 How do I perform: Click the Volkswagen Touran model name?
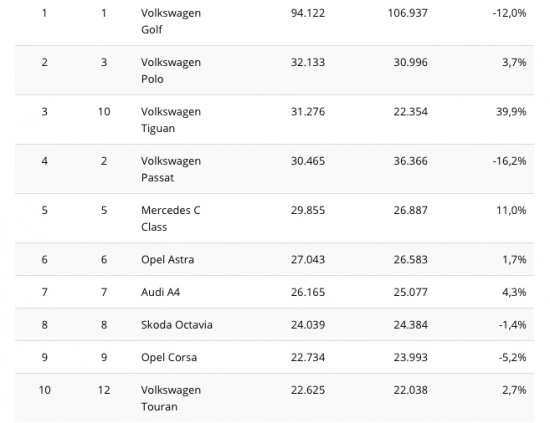click(171, 398)
